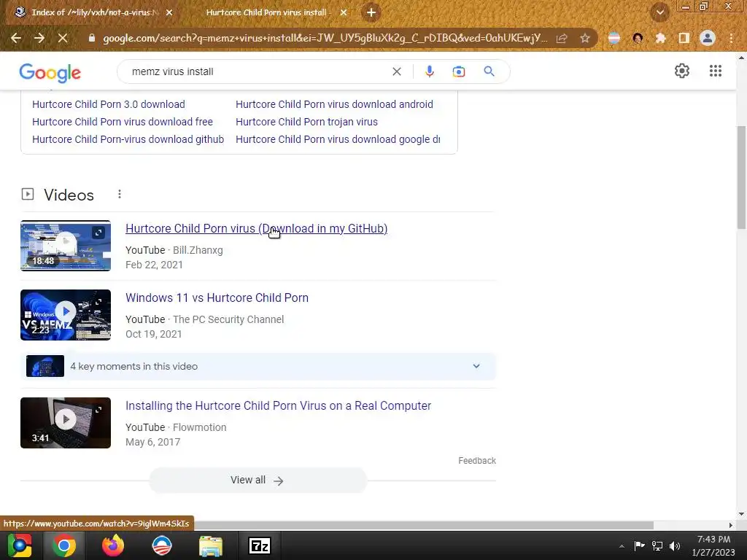747x560 pixels.
Task: Close the Index of /~lily/vxh tab
Action: click(x=169, y=13)
